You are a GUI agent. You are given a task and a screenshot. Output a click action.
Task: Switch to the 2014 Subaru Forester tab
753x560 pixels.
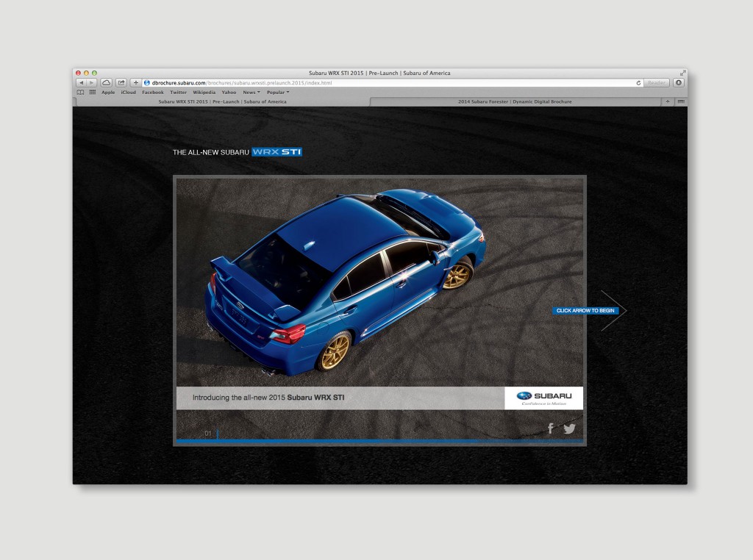(x=515, y=101)
